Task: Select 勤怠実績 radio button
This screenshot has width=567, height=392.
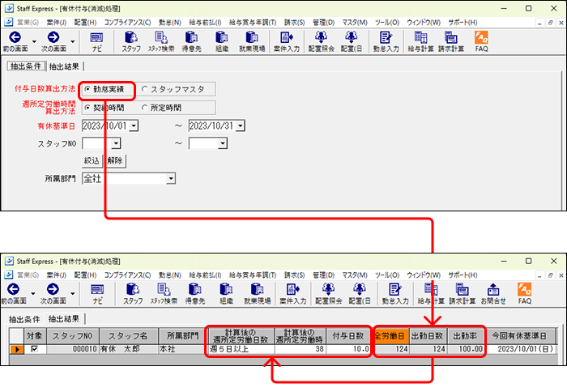Action: pyautogui.click(x=87, y=89)
